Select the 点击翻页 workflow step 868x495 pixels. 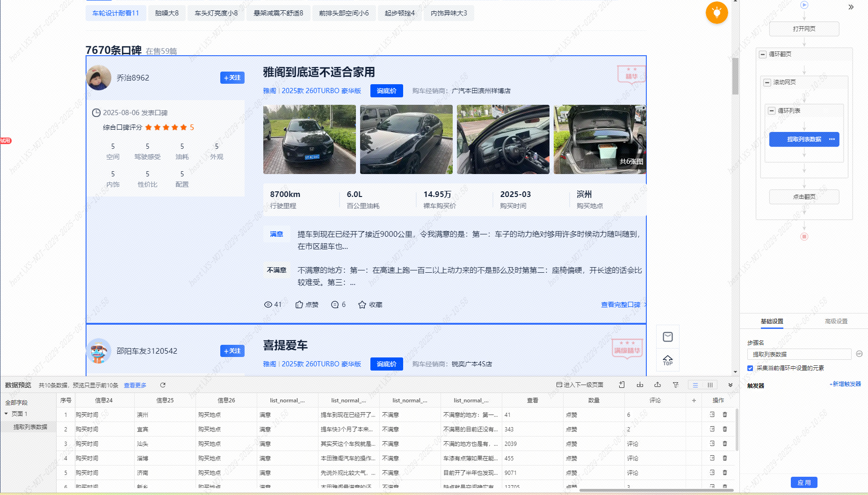[804, 197]
